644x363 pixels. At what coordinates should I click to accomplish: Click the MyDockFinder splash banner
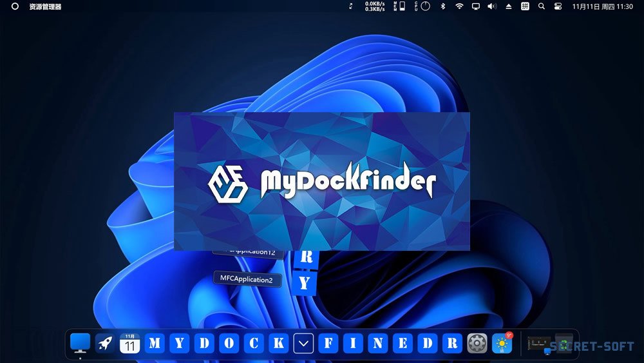(321, 181)
